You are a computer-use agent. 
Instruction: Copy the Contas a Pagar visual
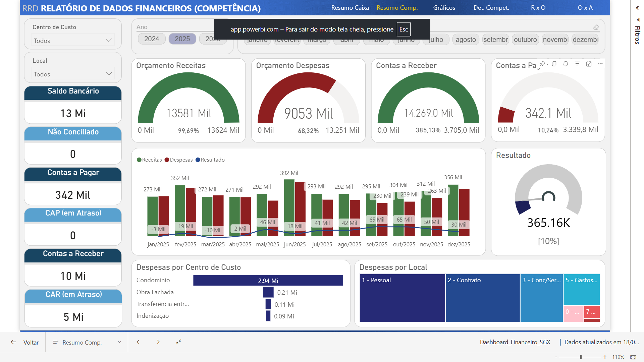[554, 64]
